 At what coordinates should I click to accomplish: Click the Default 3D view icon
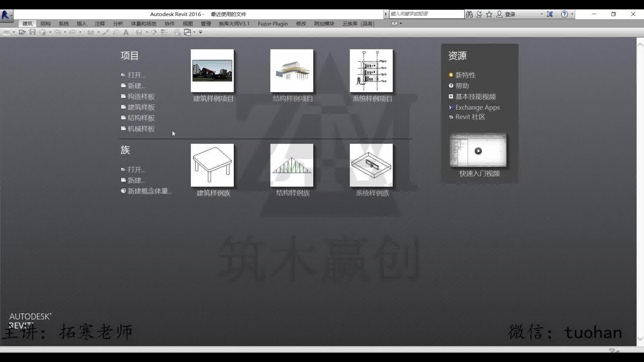tap(139, 32)
